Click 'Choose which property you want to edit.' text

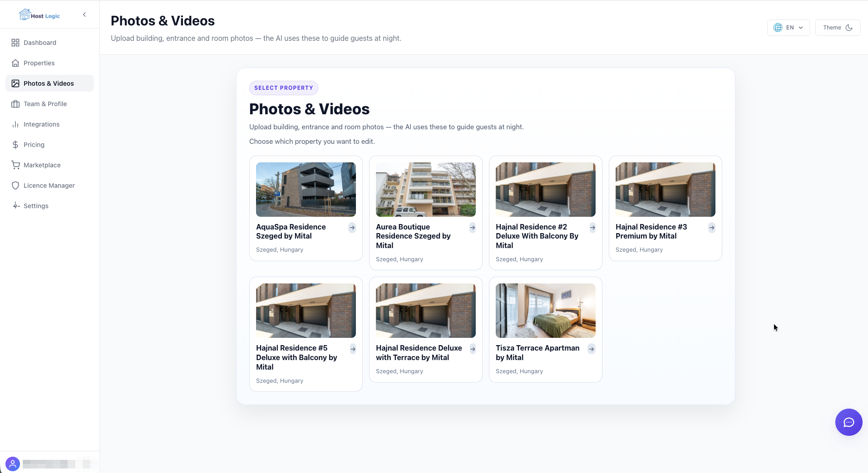pyautogui.click(x=312, y=141)
